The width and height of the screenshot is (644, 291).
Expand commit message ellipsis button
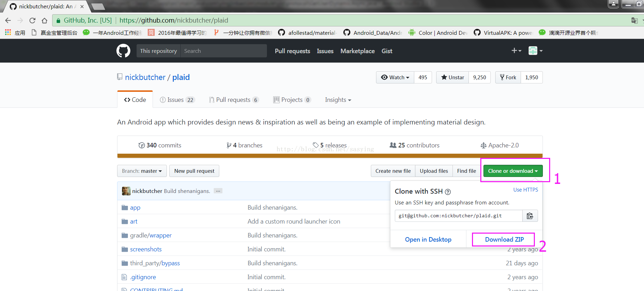pyautogui.click(x=218, y=191)
